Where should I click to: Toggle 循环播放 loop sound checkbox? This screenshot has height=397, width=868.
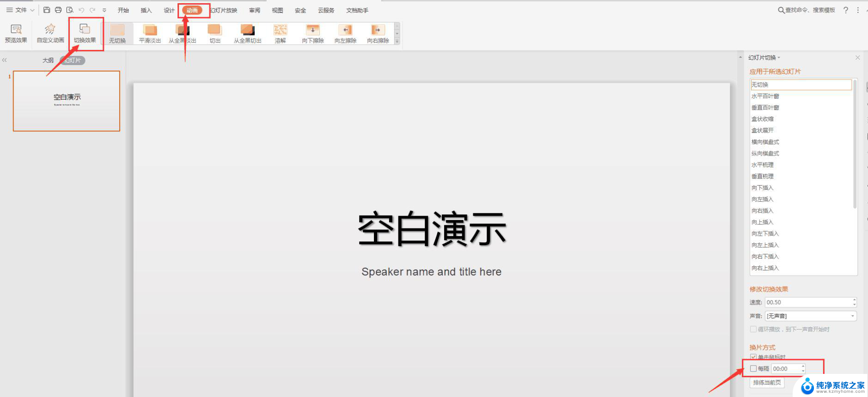click(753, 330)
